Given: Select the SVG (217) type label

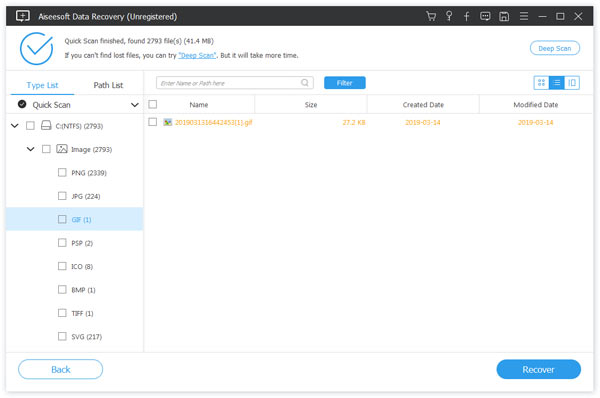Looking at the screenshot, I should 86,337.
